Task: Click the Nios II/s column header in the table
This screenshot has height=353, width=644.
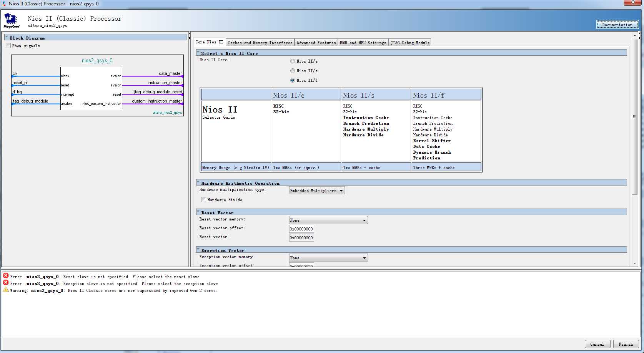Action: 376,95
